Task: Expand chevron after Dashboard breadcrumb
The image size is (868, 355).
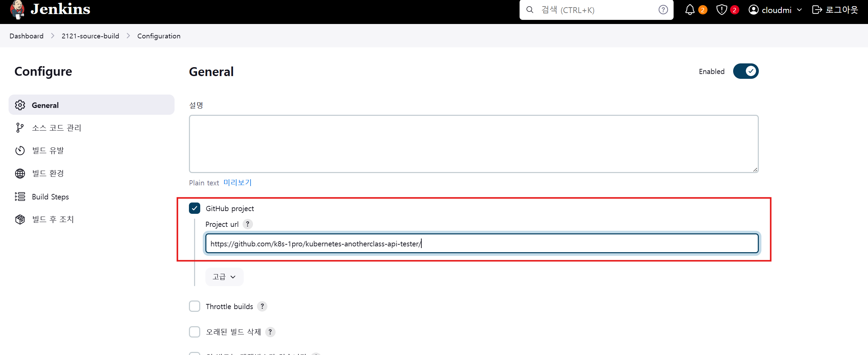Action: (x=53, y=36)
